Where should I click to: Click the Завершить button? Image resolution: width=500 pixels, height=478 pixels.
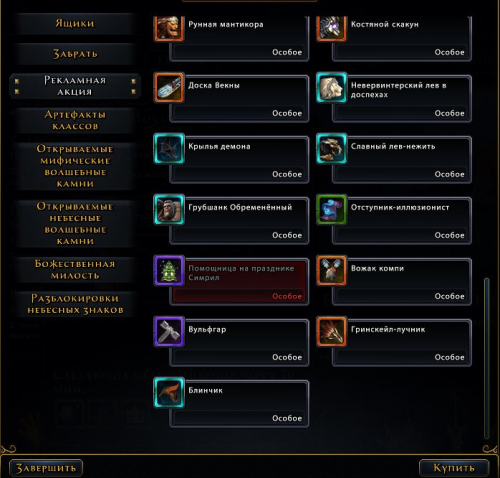(46, 468)
